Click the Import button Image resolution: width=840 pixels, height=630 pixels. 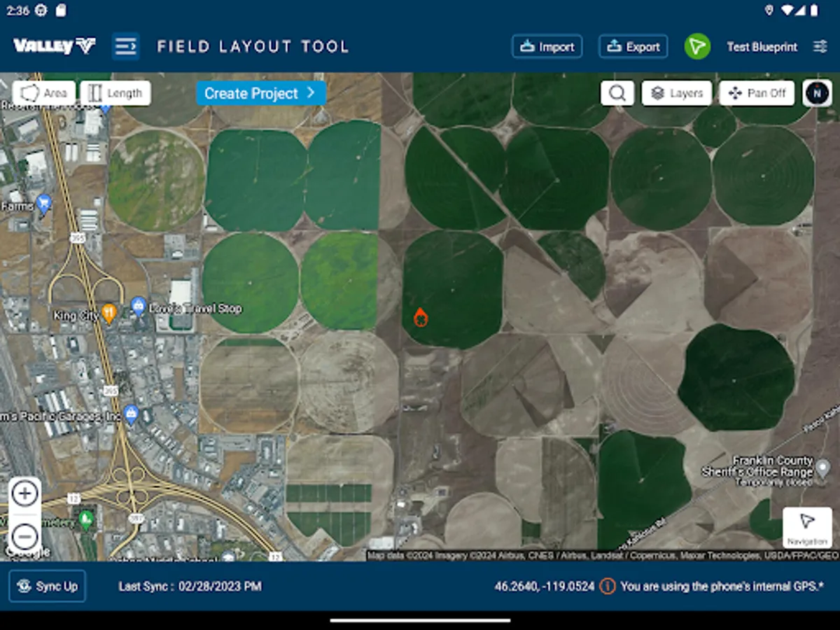547,46
